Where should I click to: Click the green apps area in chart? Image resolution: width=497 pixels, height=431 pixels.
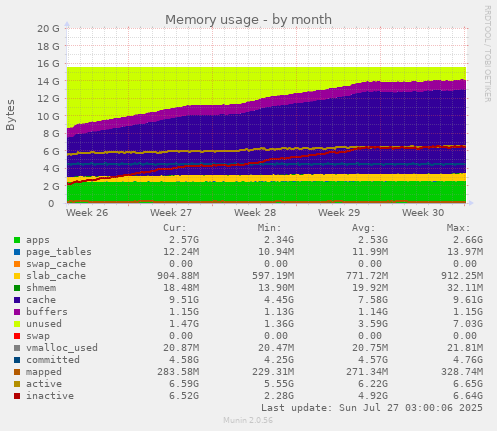pos(267,192)
